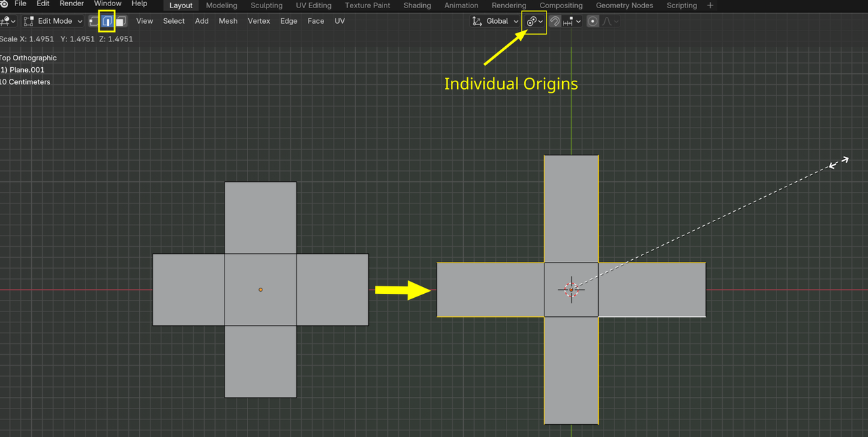Switch to face select mode
This screenshot has width=868, height=437.
120,21
